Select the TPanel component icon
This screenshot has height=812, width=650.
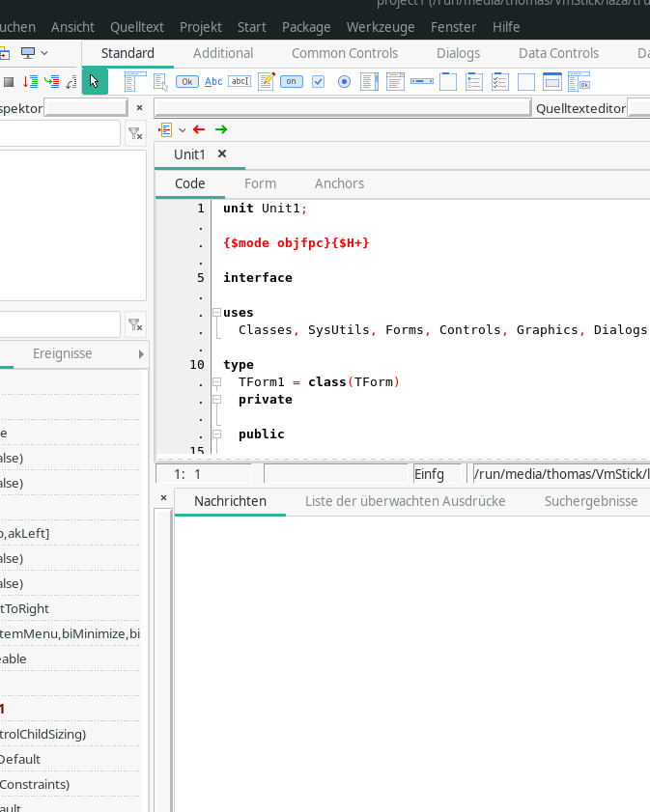tap(526, 82)
